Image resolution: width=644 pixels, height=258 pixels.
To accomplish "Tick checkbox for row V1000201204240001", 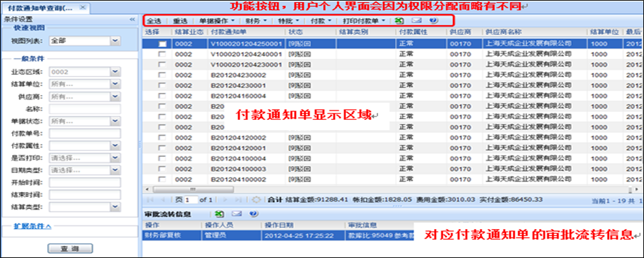I will [163, 54].
